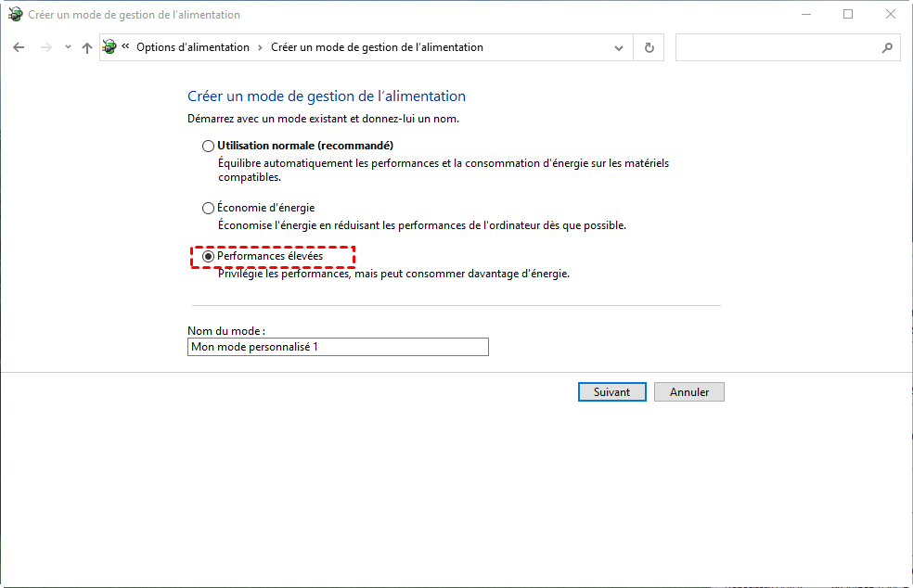Viewport: 913px width, 588px height.
Task: Click description Privilégie les performances
Action: [393, 274]
